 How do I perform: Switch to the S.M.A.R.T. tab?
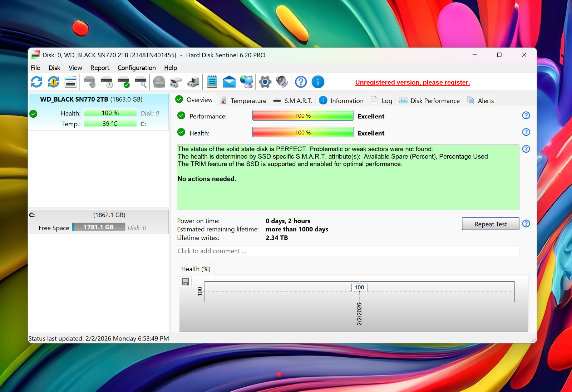(x=293, y=101)
